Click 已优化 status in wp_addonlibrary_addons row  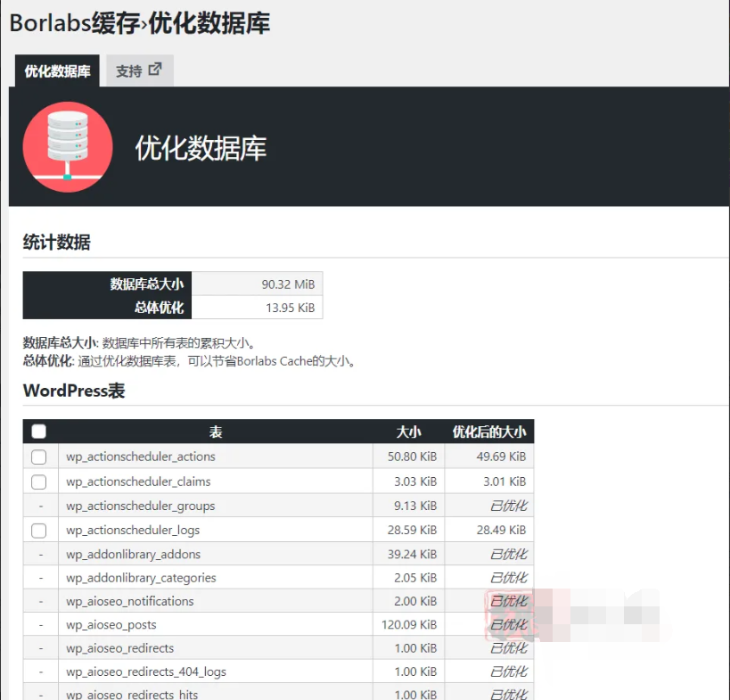coord(508,555)
